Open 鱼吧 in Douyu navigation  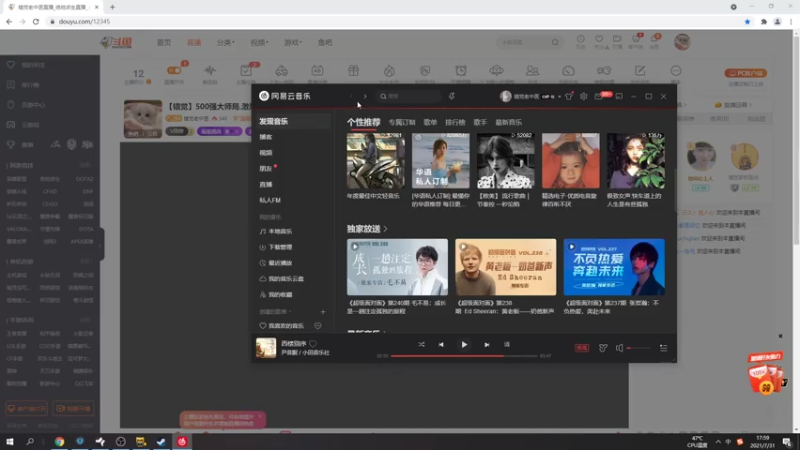[325, 42]
